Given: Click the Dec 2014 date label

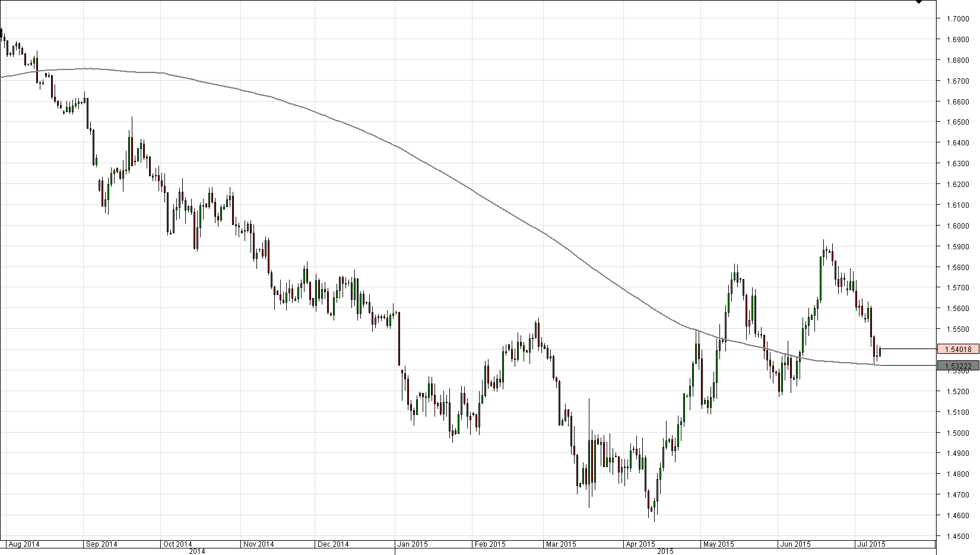Looking at the screenshot, I should click(x=333, y=544).
